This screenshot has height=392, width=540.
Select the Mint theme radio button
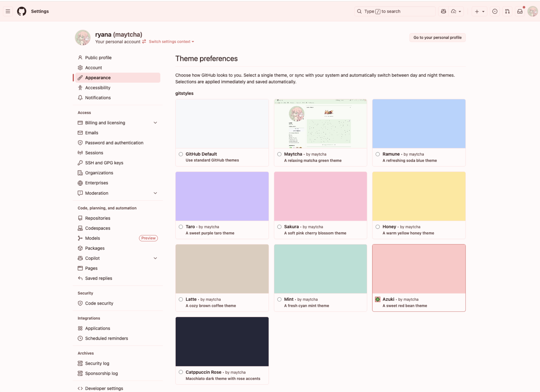(279, 299)
